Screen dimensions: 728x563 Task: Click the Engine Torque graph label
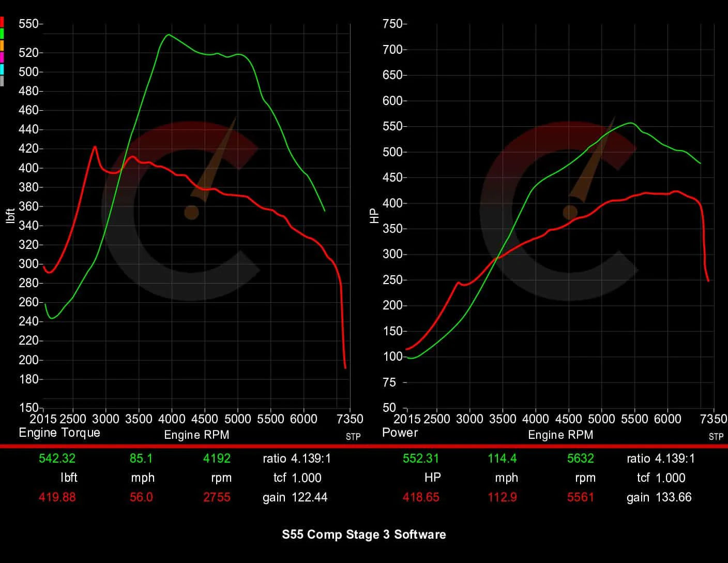[x=59, y=433]
